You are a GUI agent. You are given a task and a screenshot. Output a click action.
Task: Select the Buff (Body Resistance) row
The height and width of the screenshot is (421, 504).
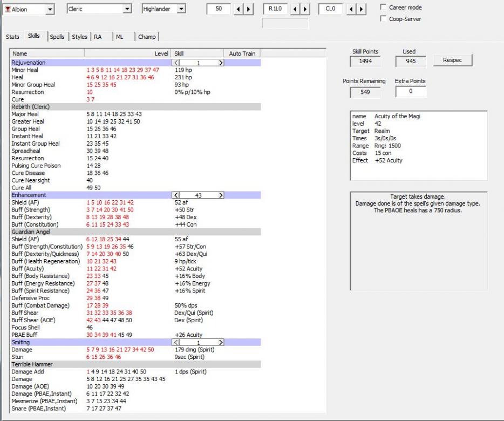click(135, 276)
